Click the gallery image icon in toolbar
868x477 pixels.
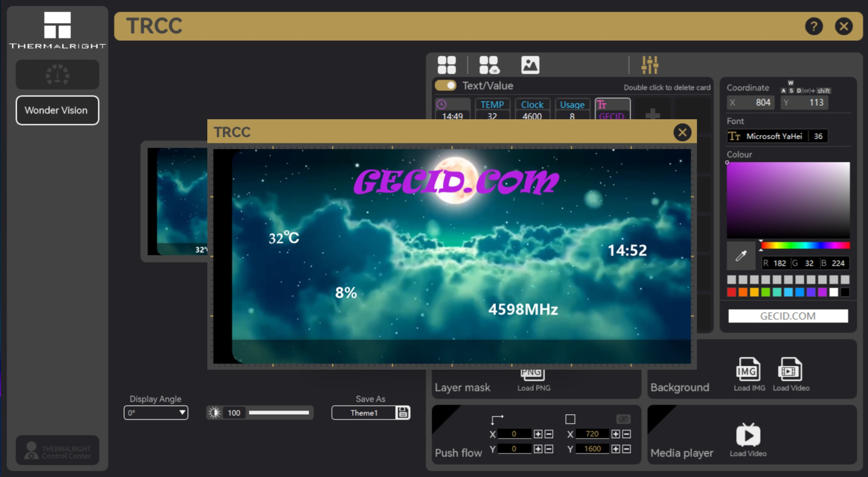[530, 65]
